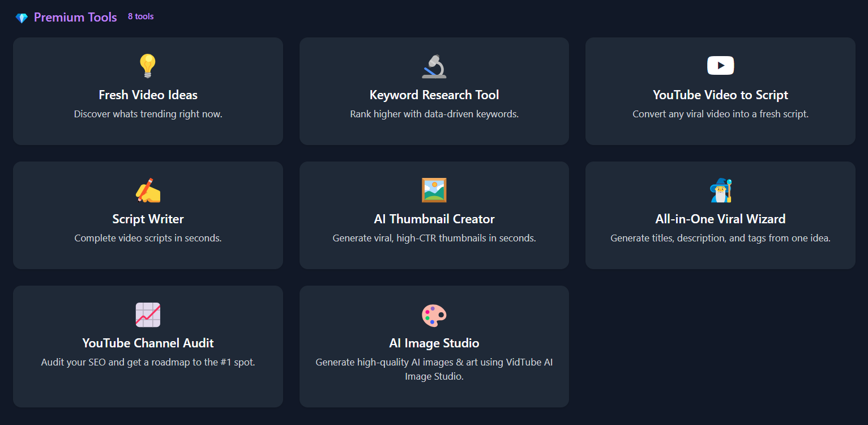Viewport: 868px width, 425px height.
Task: Click the YouTube play icon above Video to Script
Action: click(x=720, y=65)
